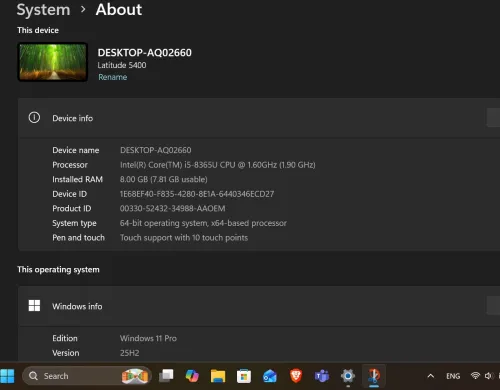
Task: Click the Copy button next to Device info
Action: [x=494, y=118]
